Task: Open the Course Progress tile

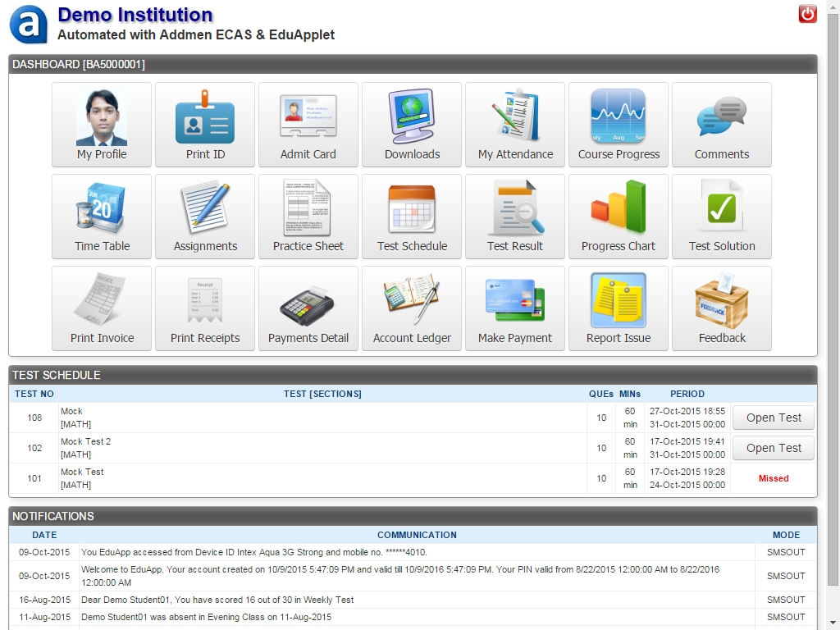Action: tap(619, 125)
